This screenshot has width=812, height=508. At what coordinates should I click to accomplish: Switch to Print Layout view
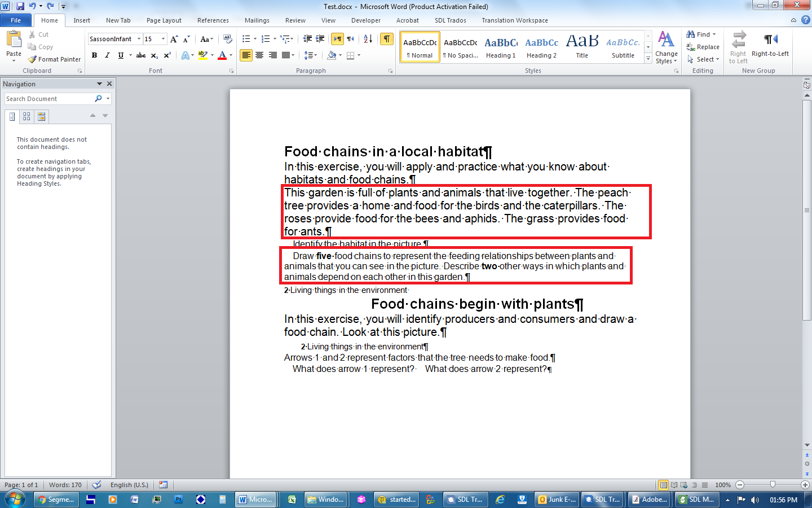[x=664, y=485]
